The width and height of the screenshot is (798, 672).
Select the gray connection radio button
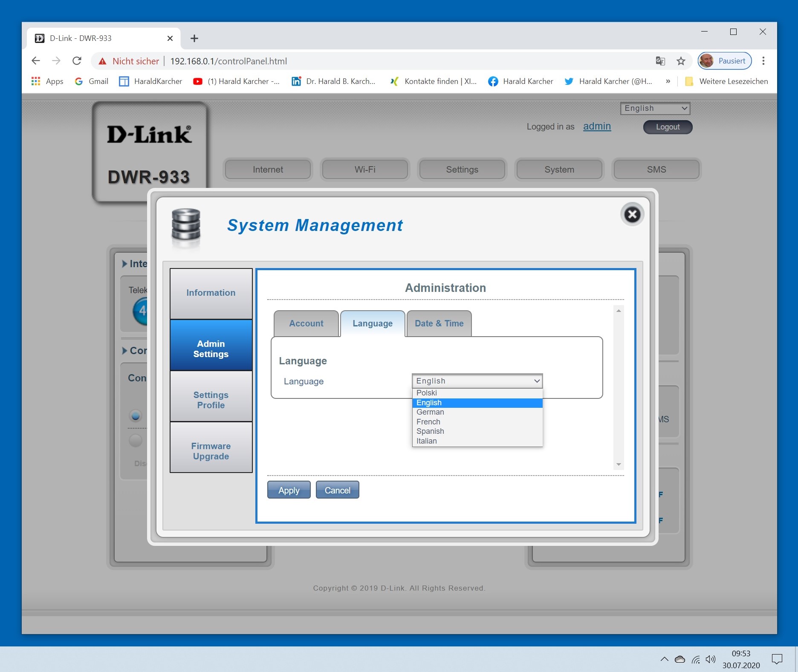pos(136,440)
